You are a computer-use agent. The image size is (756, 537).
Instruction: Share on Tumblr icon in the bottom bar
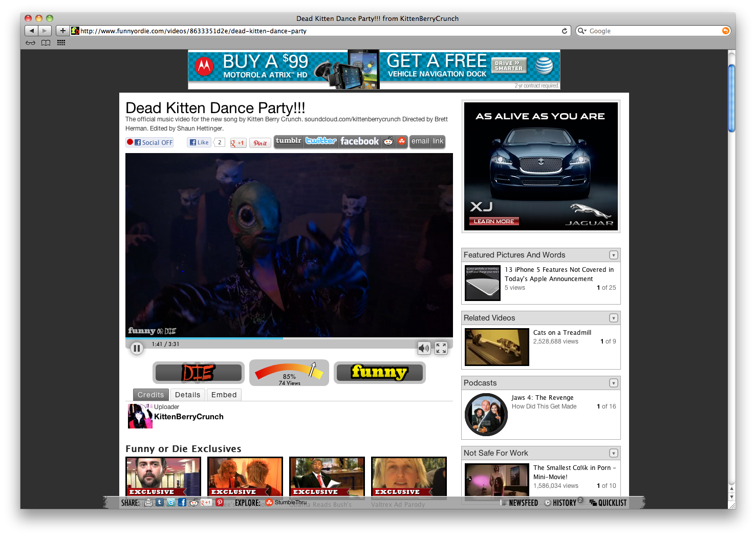(x=160, y=503)
